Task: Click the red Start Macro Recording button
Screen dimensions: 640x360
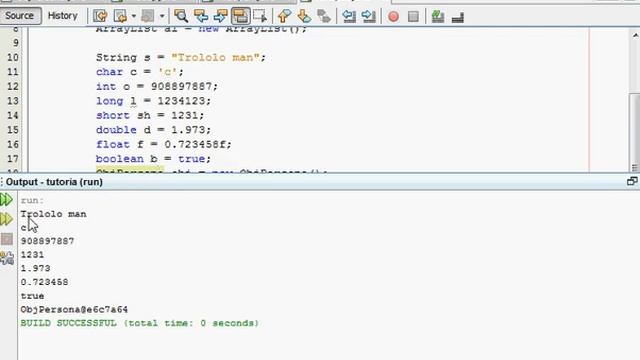Action: [393, 16]
